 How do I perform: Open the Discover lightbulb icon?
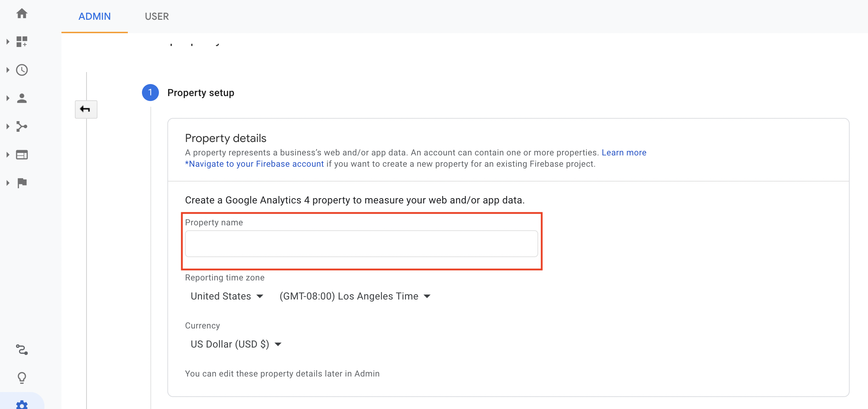(22, 378)
